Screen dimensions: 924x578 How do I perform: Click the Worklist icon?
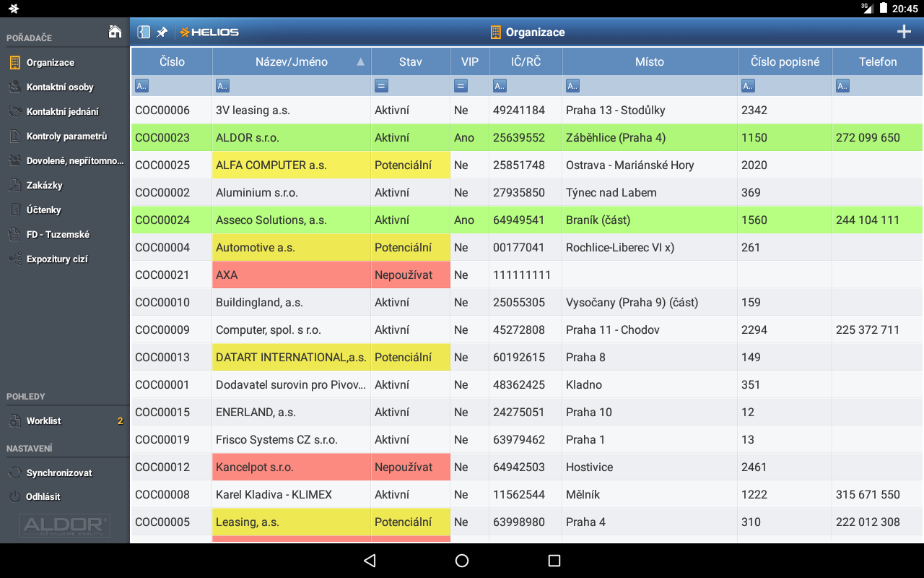coord(14,421)
